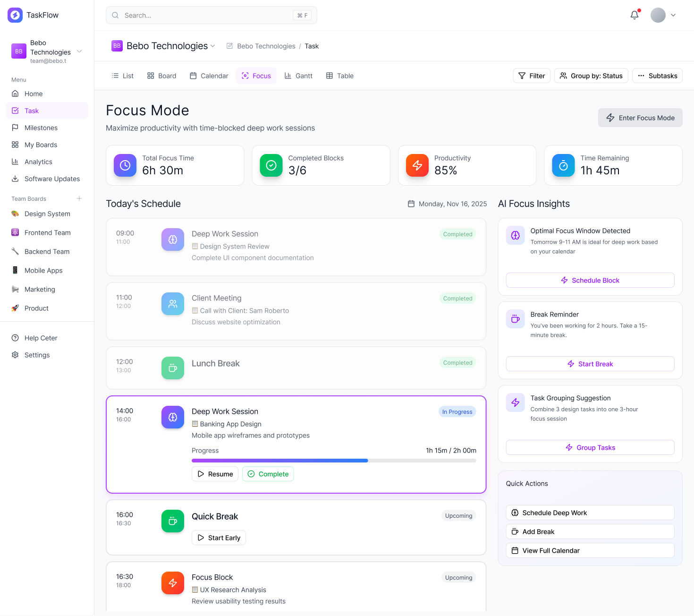
Task: Open the user avatar dropdown chevron
Action: (673, 15)
